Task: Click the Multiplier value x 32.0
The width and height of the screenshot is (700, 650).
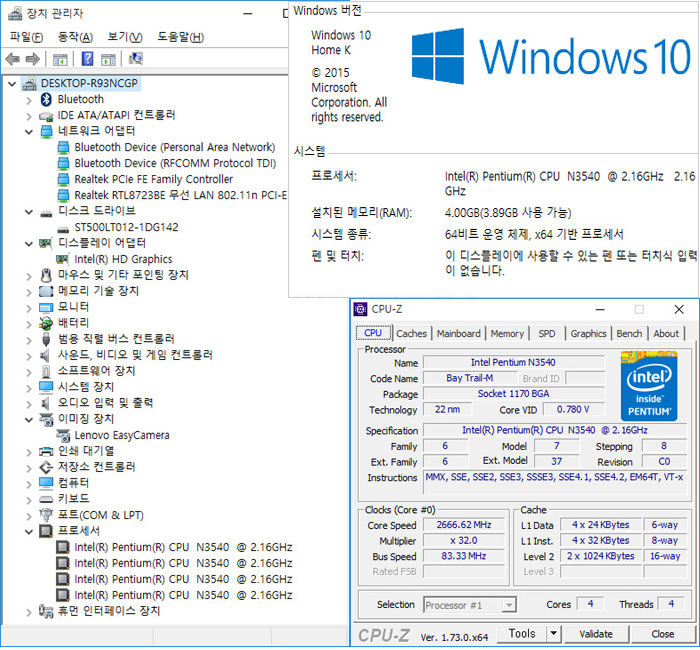Action: pyautogui.click(x=464, y=541)
